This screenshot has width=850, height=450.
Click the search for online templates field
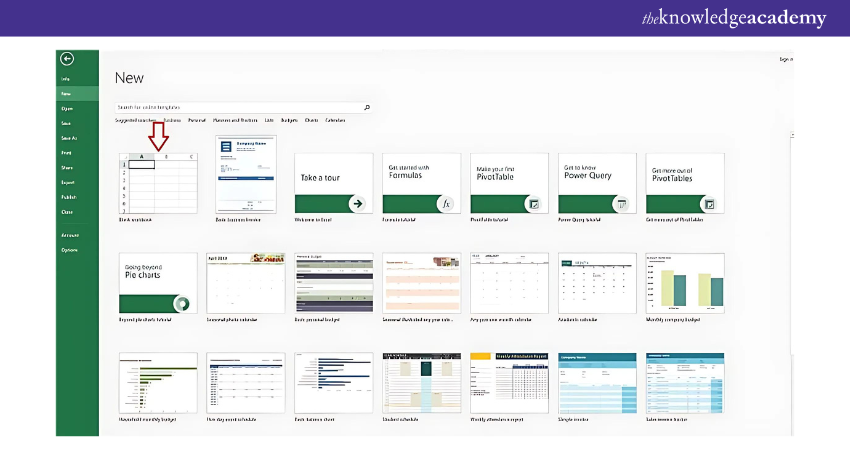coord(238,106)
